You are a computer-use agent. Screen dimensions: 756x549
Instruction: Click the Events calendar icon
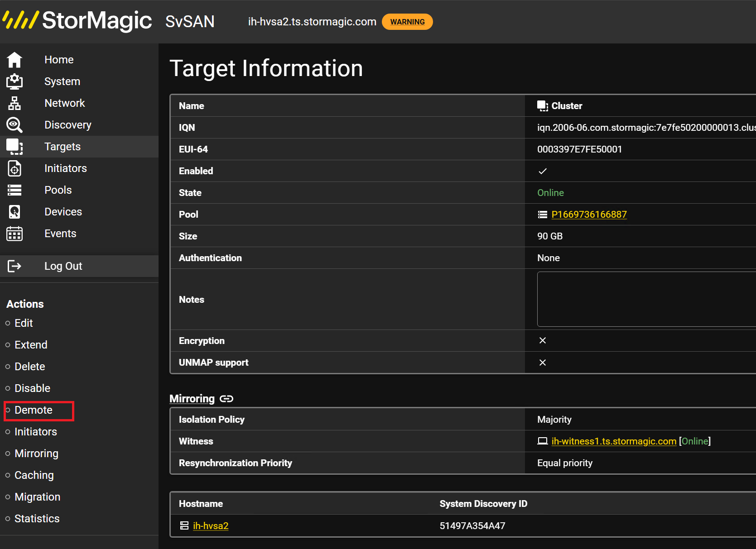point(14,234)
